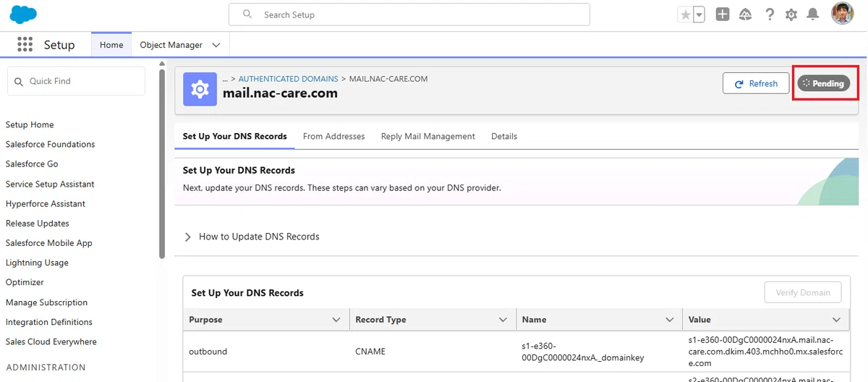Open Release Updates in sidebar

[38, 223]
